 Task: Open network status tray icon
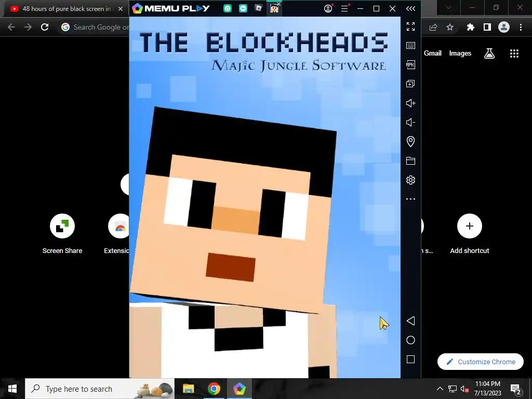453,389
